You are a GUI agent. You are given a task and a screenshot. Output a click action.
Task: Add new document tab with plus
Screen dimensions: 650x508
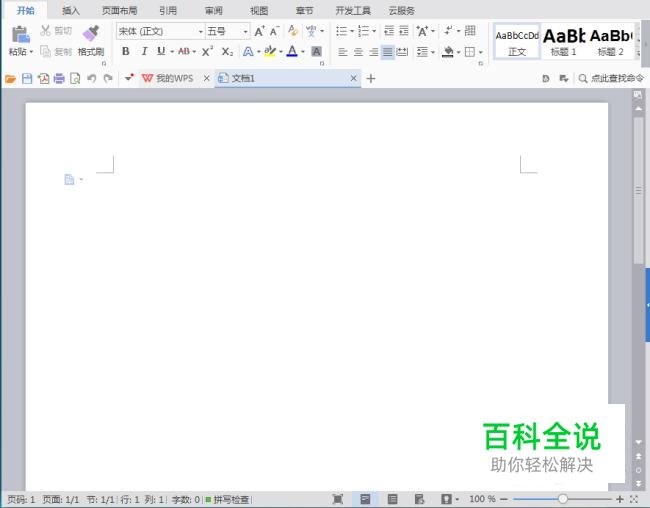tap(371, 78)
